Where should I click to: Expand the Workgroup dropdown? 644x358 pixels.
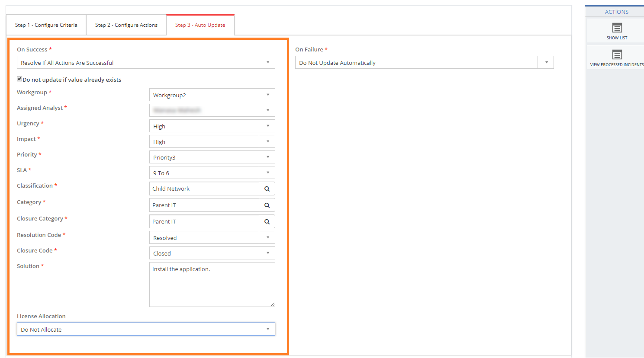click(x=267, y=95)
